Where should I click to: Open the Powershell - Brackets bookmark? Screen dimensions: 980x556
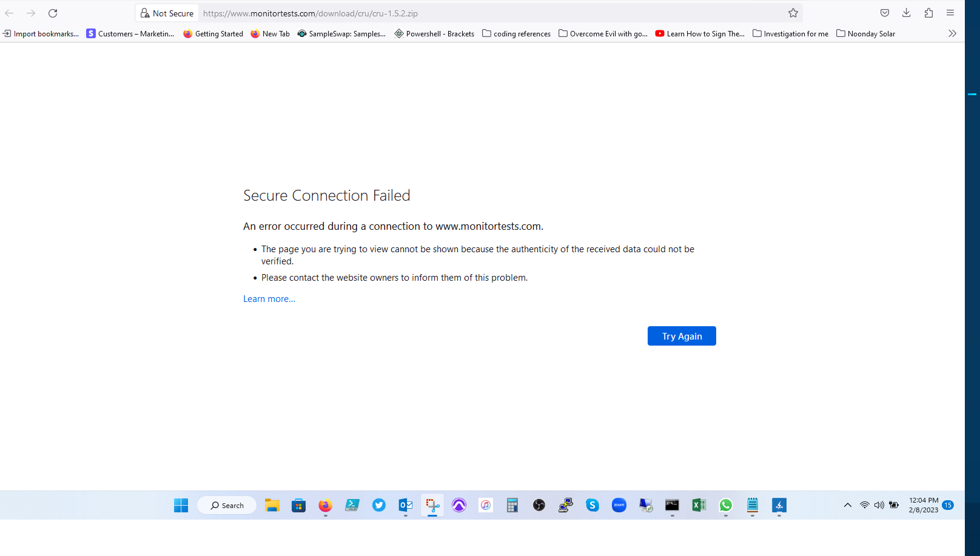click(434, 34)
